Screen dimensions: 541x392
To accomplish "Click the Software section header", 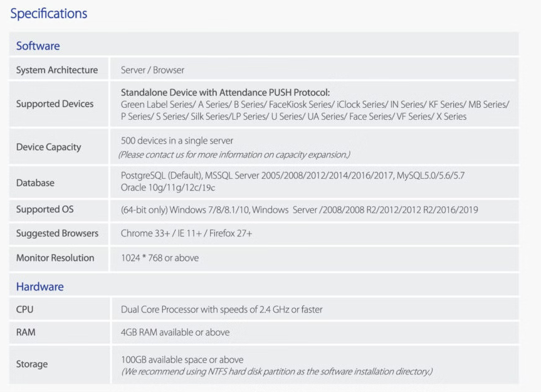I will (38, 46).
